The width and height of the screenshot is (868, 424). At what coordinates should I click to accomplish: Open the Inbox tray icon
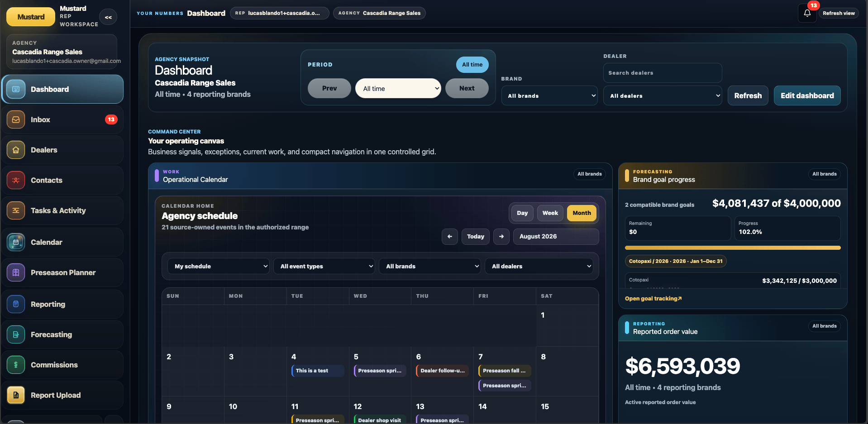click(16, 119)
